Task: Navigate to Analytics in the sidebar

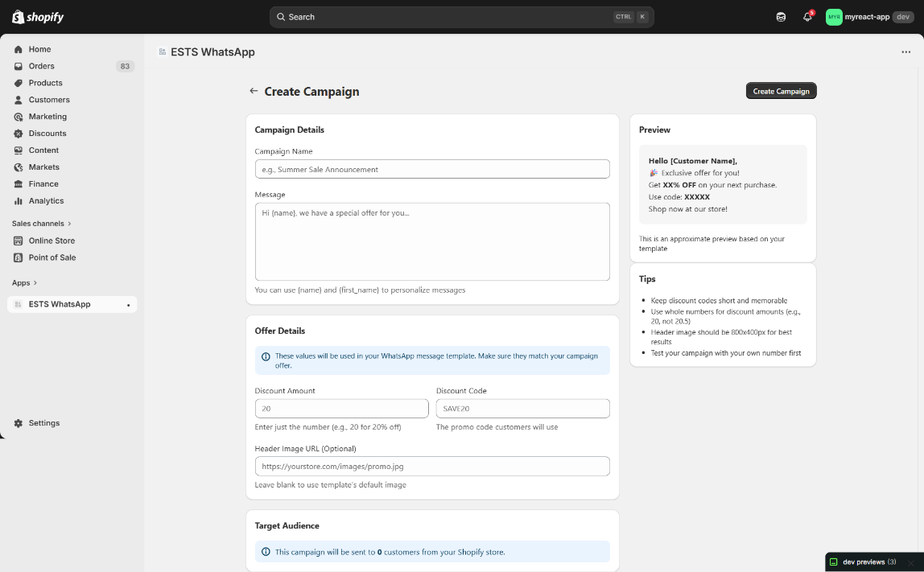Action: [x=46, y=201]
